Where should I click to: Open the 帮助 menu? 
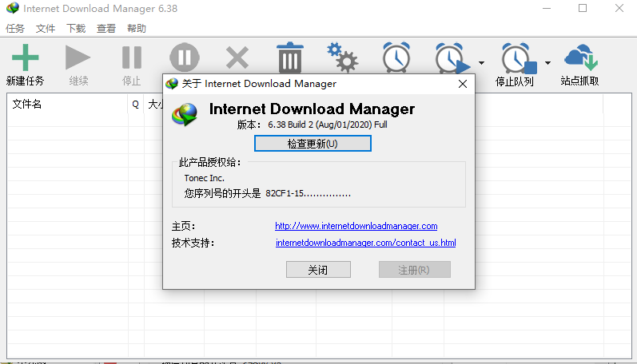pos(137,29)
